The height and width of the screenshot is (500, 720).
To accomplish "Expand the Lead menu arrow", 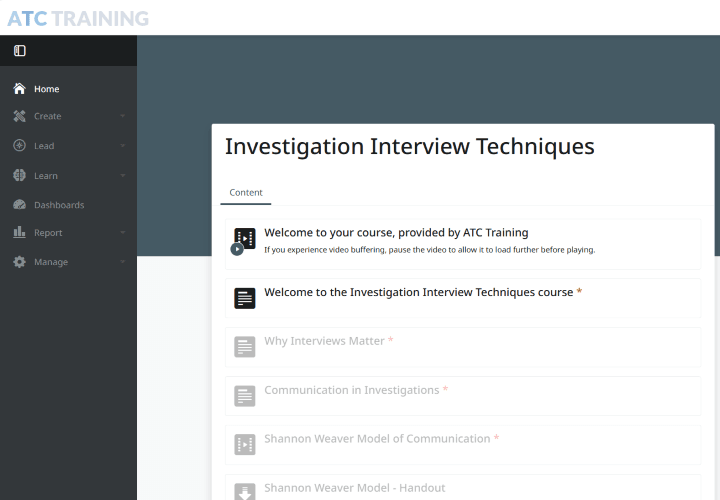I will coord(122,146).
